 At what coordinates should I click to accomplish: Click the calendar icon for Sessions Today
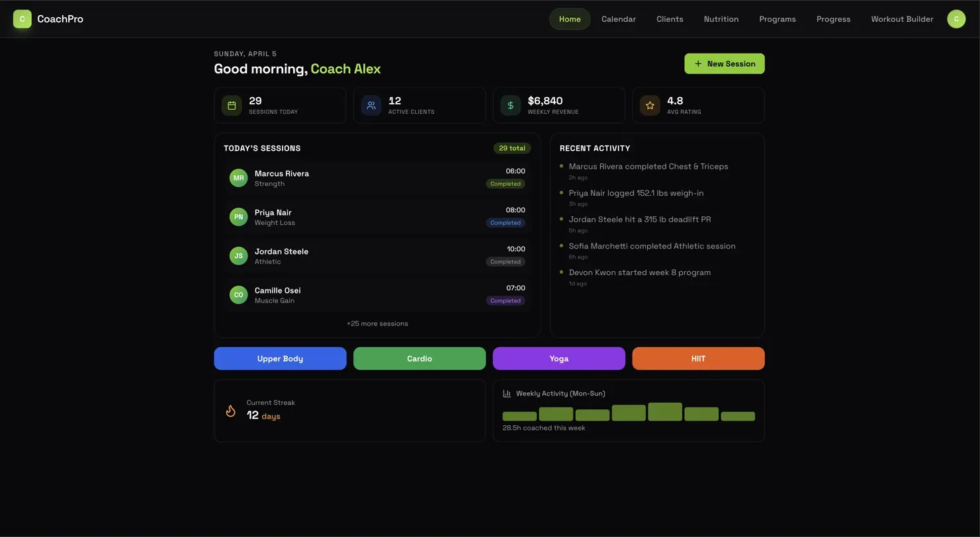point(232,105)
